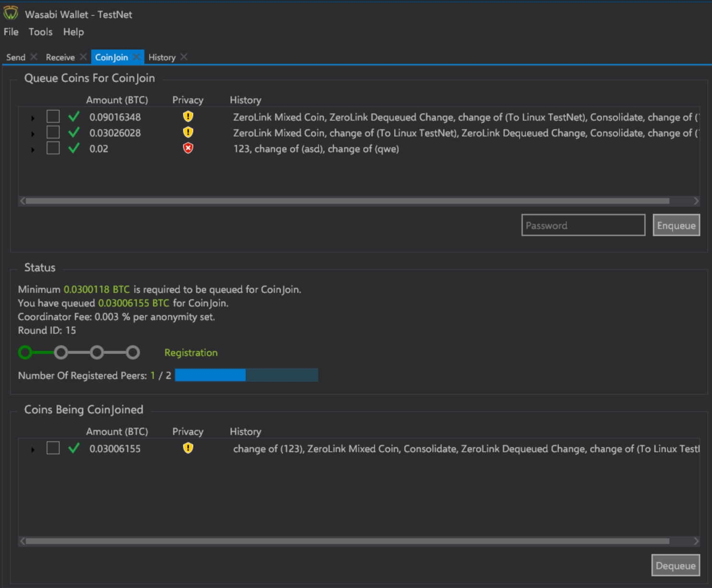Click the green confirmed checkmark for 0.09016348 coin
Screen dimensions: 712x588
(74, 116)
